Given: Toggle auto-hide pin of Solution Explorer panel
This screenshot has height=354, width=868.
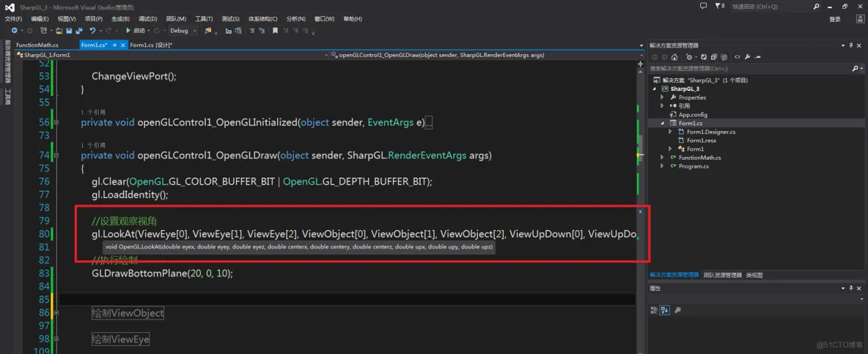Looking at the screenshot, I should pyautogui.click(x=853, y=45).
